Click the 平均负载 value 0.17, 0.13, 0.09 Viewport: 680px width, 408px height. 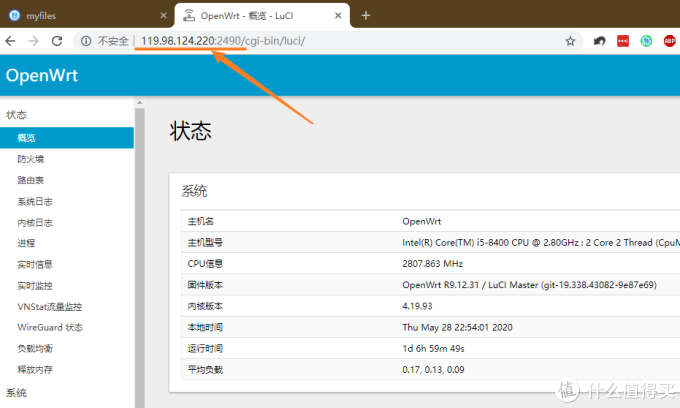(433, 370)
